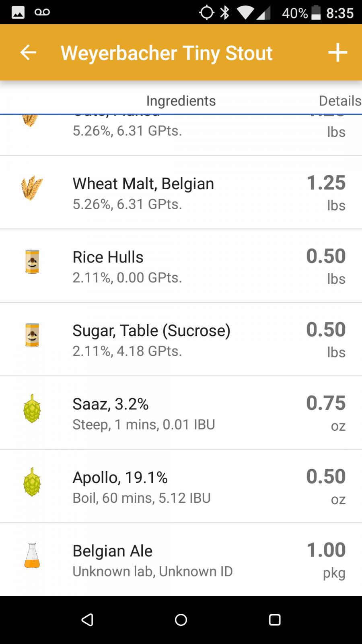Screen dimensions: 362x644
Task: Open the Saaz, 3.2% hop entry
Action: (x=181, y=413)
